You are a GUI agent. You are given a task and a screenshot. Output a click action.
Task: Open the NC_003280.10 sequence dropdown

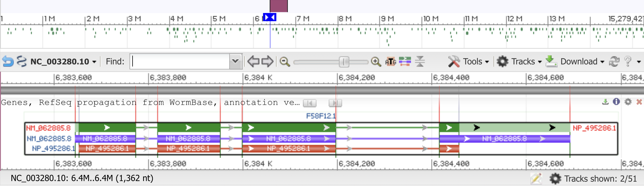click(63, 62)
